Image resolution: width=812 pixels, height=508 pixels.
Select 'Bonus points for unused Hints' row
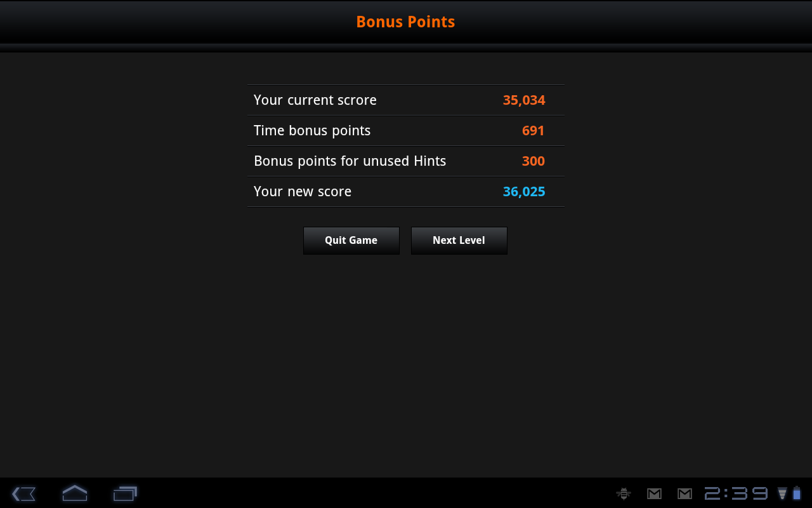click(406, 161)
